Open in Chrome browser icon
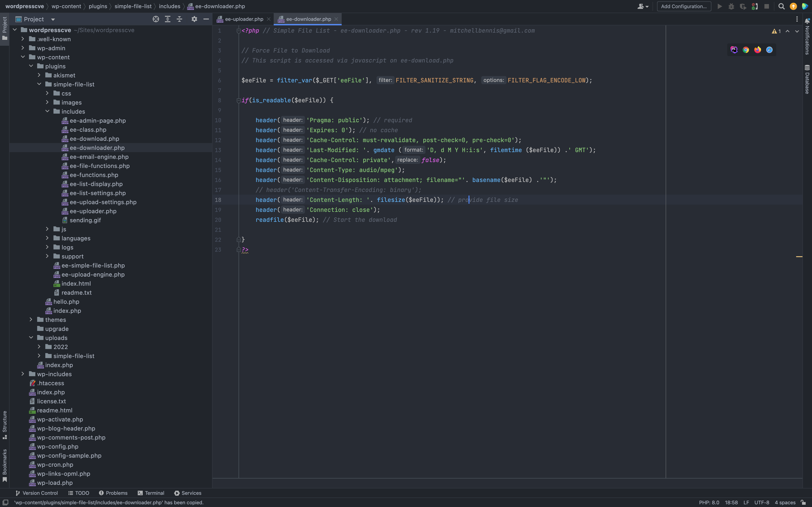The width and height of the screenshot is (812, 507). (746, 50)
